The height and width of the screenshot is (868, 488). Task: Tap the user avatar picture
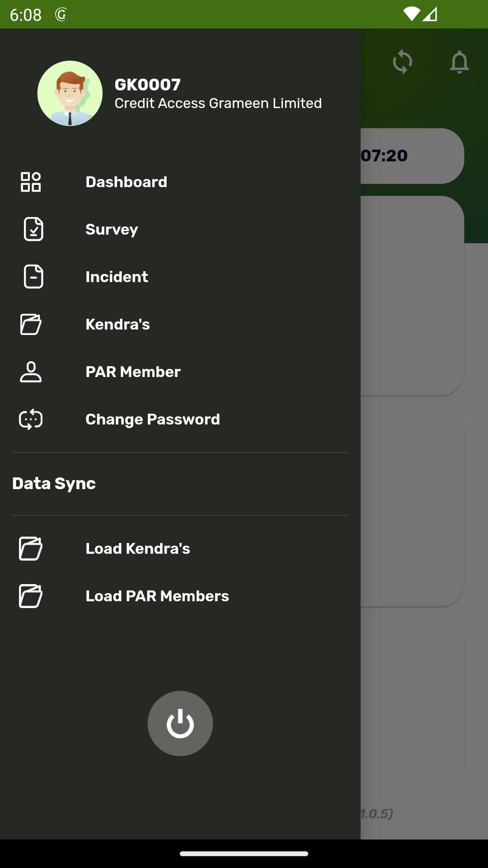[x=70, y=94]
